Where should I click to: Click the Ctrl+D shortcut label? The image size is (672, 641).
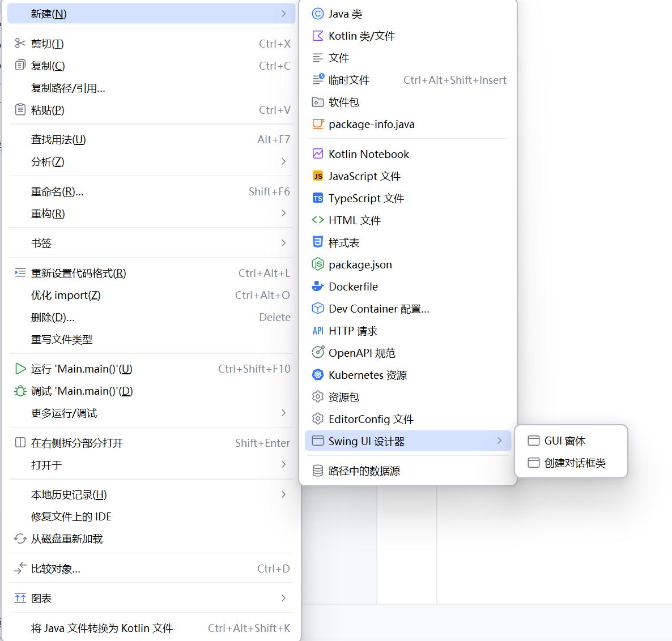click(274, 569)
